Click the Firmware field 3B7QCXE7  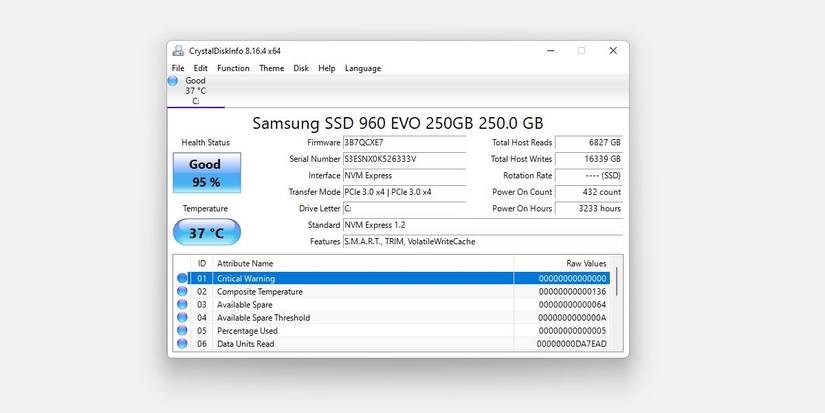click(x=404, y=143)
